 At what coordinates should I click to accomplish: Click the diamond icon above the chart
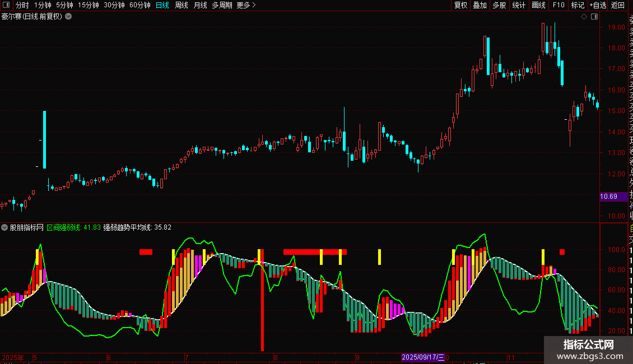click(x=584, y=17)
